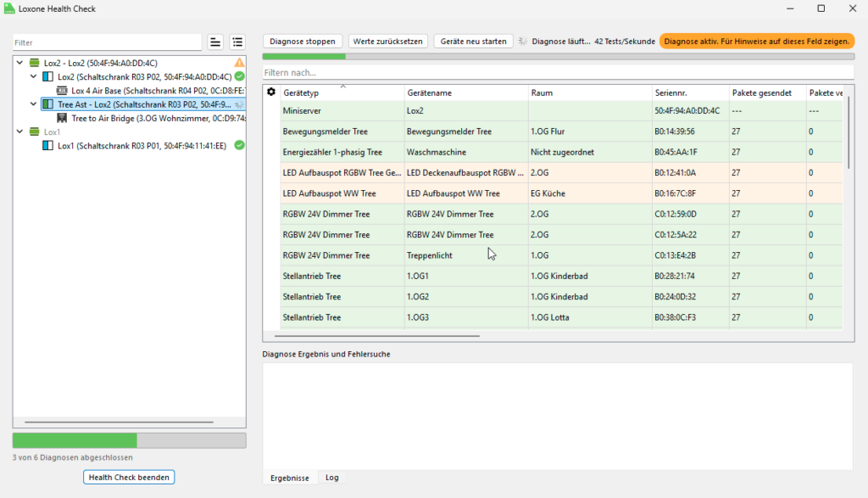Viewport: 868px width, 498px height.
Task: Click the busy spinner next to Diagnose läuft
Action: tap(522, 41)
